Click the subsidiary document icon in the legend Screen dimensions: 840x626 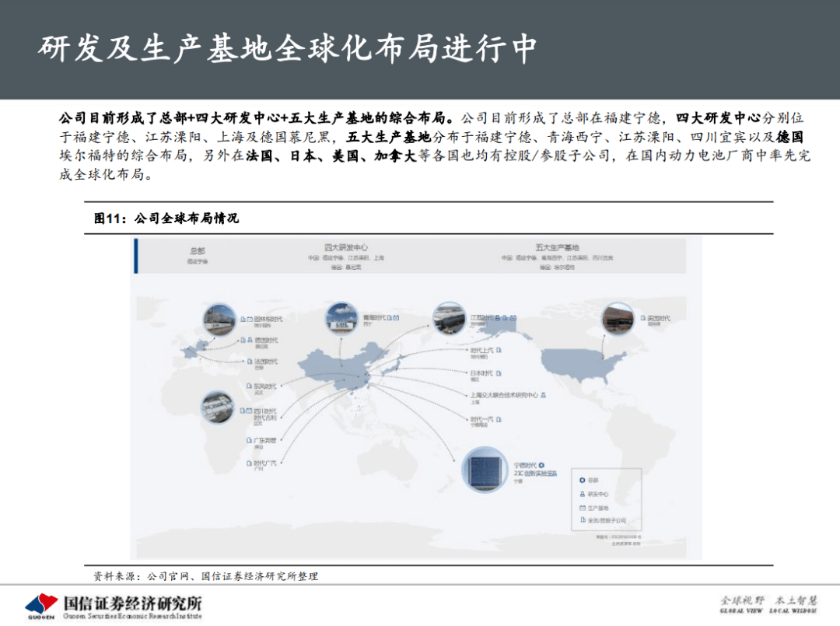(x=583, y=520)
